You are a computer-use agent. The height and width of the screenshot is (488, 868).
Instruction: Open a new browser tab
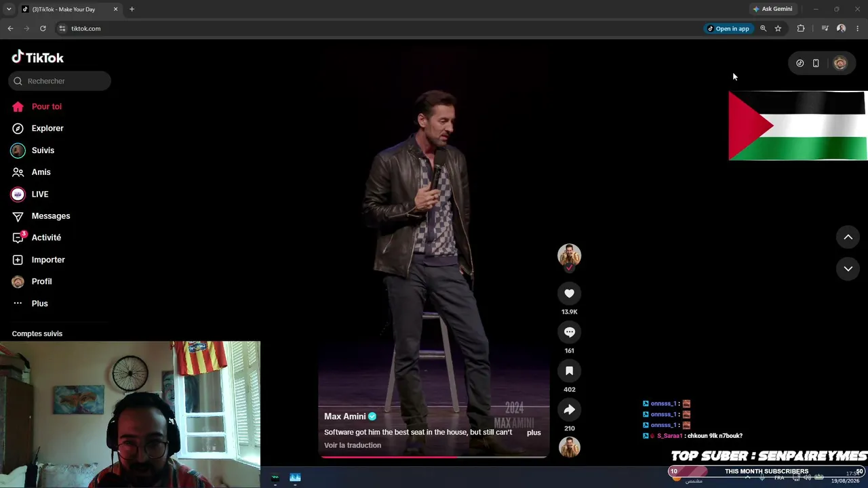132,9
